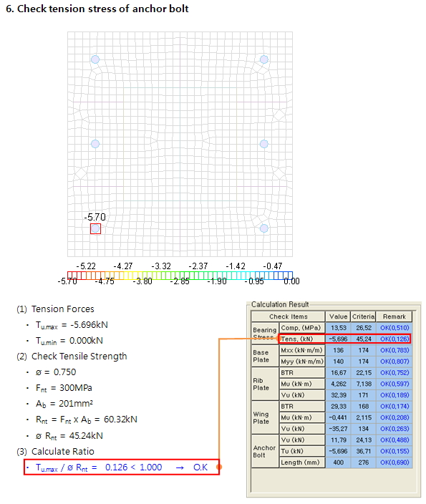Click the 'ø Rnt = 45.24kN' line
The width and height of the screenshot is (426, 504).
click(69, 436)
